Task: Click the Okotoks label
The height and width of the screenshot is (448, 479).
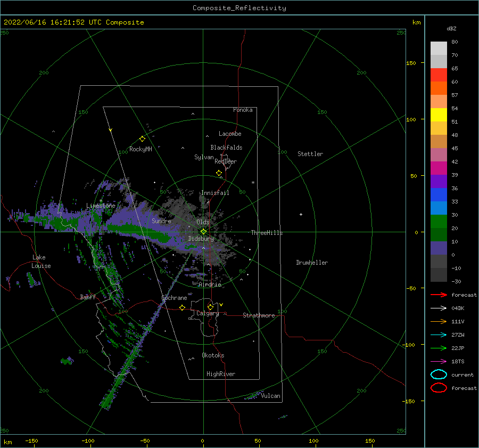Action: pyautogui.click(x=213, y=355)
